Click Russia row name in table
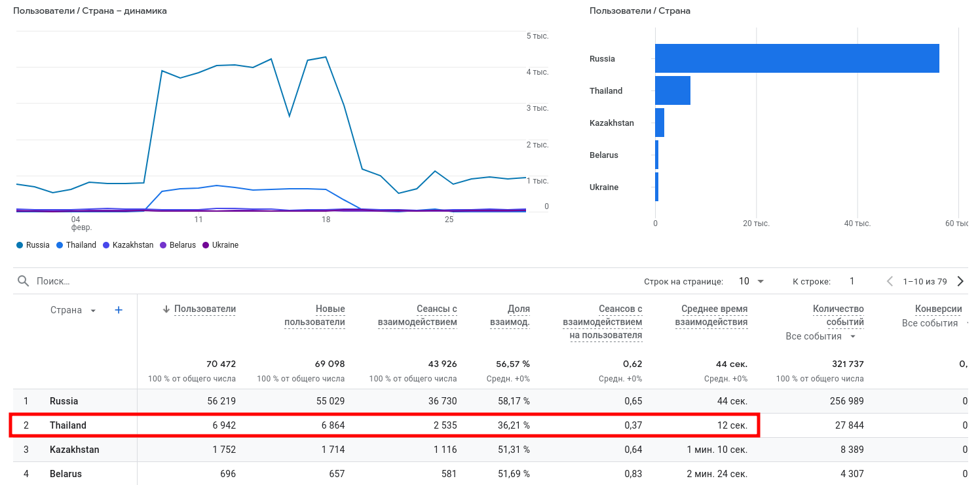This screenshot has height=485, width=980. tap(64, 401)
